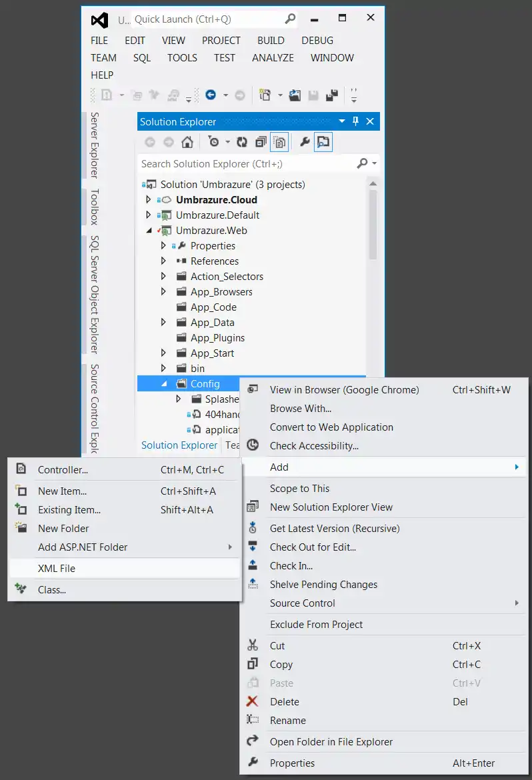The image size is (532, 780).
Task: Expand the Umbrazure.Cloud project node
Action: click(x=148, y=199)
